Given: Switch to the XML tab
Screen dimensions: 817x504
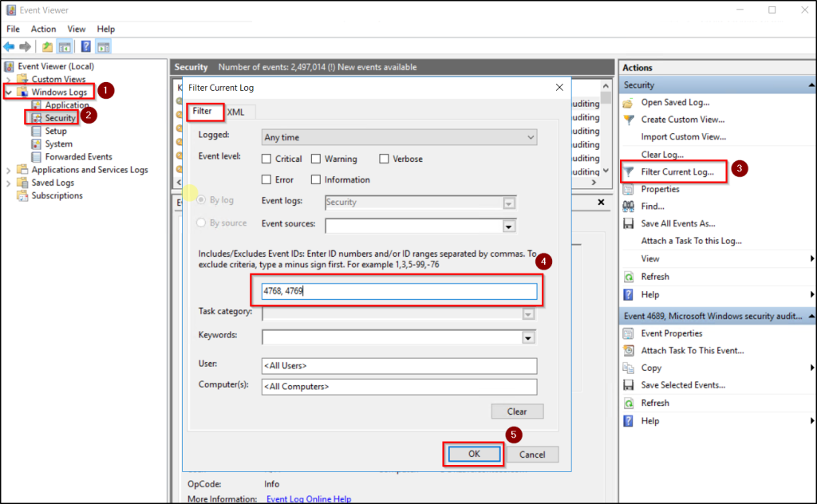Looking at the screenshot, I should click(x=236, y=112).
